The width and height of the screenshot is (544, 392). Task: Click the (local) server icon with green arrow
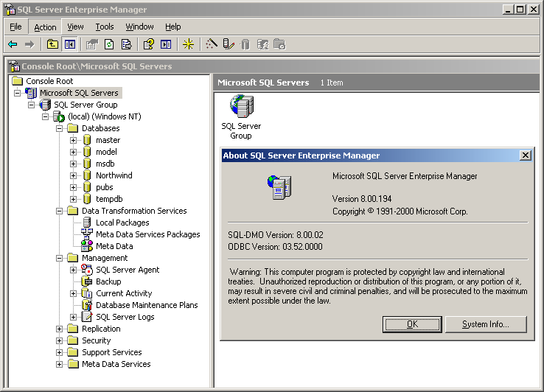coord(59,116)
